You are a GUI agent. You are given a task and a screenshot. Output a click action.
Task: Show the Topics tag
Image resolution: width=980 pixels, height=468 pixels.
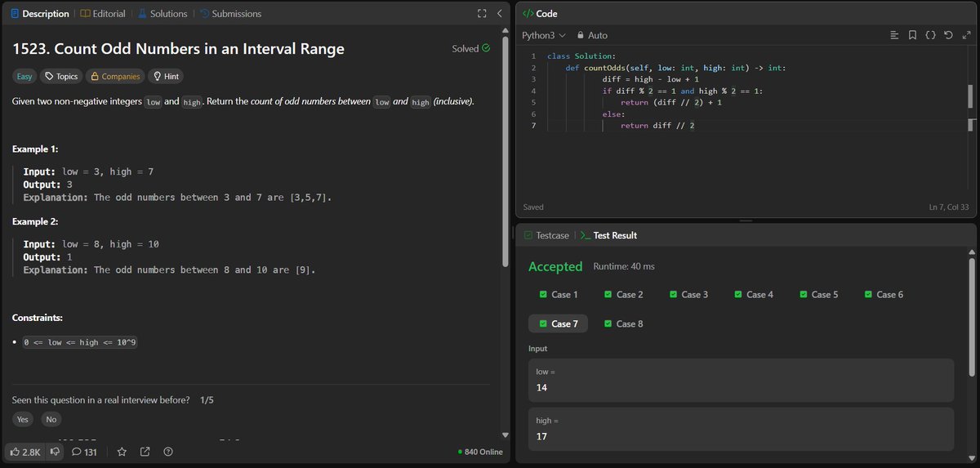click(61, 76)
